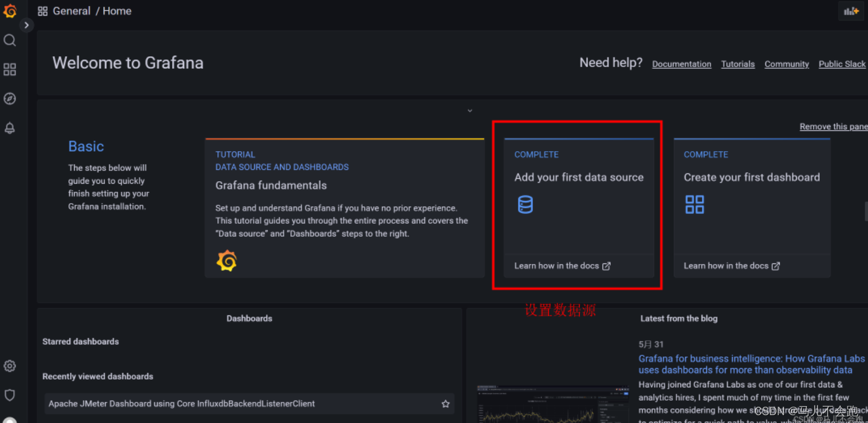Click the TUTORIAL label on fundamentals card
This screenshot has width=868, height=423.
coord(235,155)
